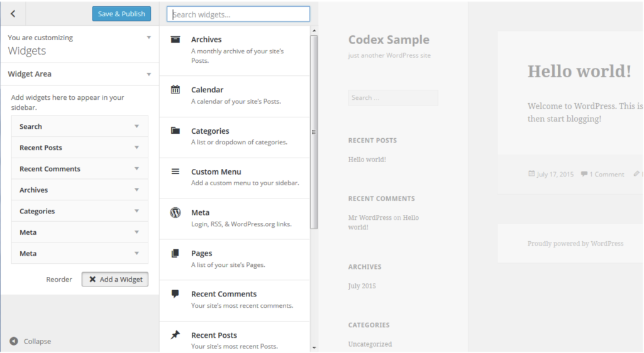This screenshot has width=644, height=353.
Task: Choose the Pages widget entry
Action: click(x=235, y=259)
